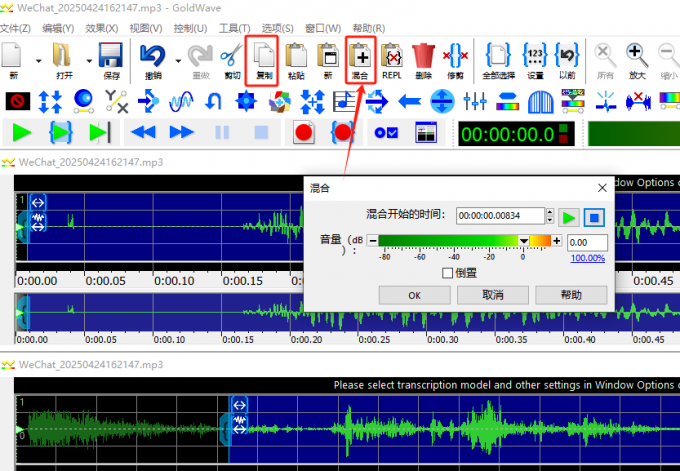Viewport: 680px width, 471px height.
Task: Click the New file toolbar icon
Action: coord(12,56)
